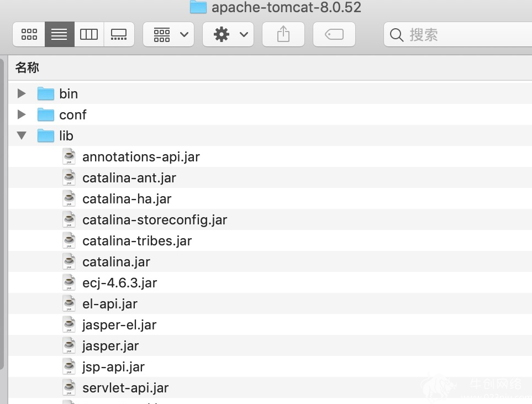Expand the bin folder triangle

[22, 93]
